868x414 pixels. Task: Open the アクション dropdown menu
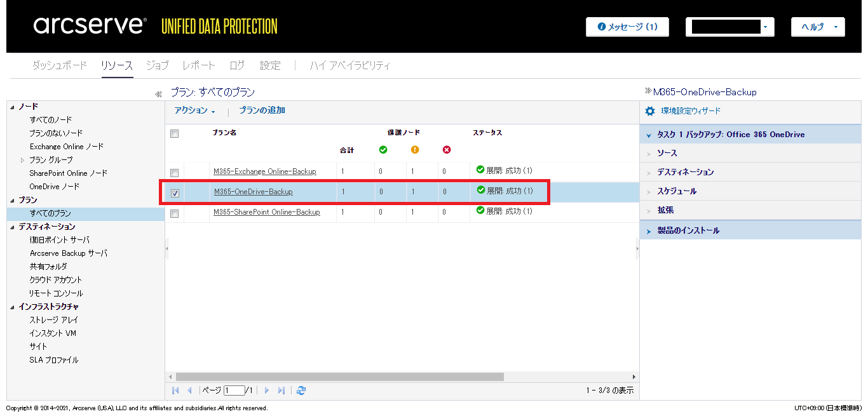click(x=195, y=110)
